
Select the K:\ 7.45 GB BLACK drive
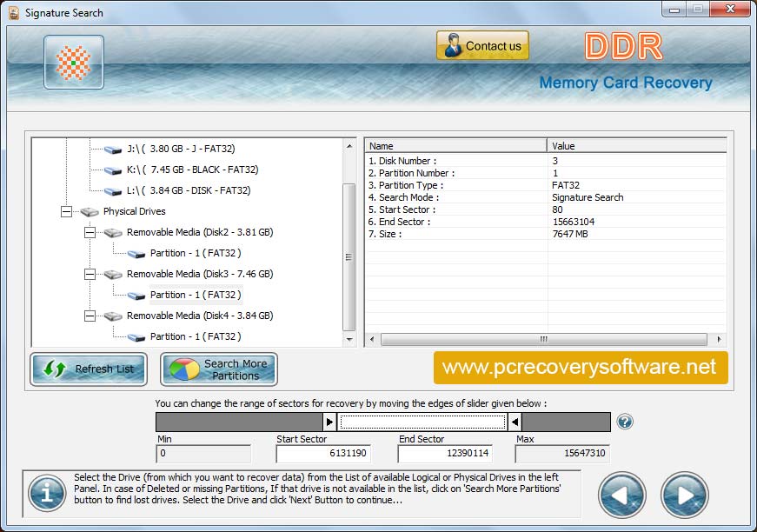(193, 170)
